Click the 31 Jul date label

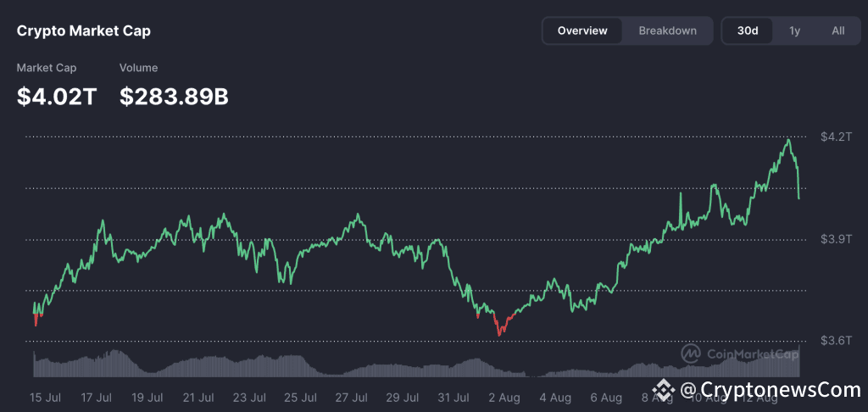(453, 398)
